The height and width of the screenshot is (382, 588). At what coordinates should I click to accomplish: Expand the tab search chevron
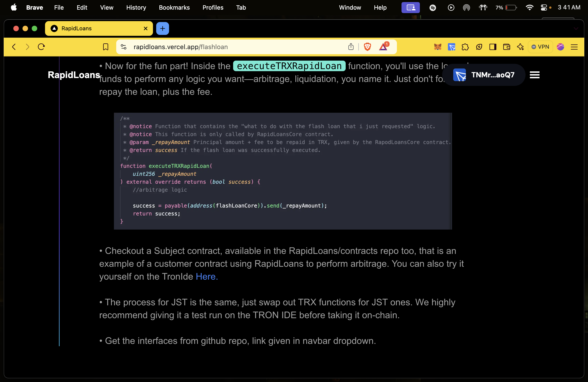[x=576, y=29]
